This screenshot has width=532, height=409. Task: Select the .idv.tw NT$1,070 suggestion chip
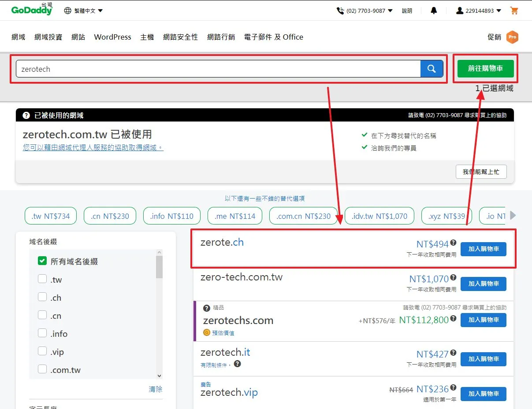pyautogui.click(x=379, y=216)
